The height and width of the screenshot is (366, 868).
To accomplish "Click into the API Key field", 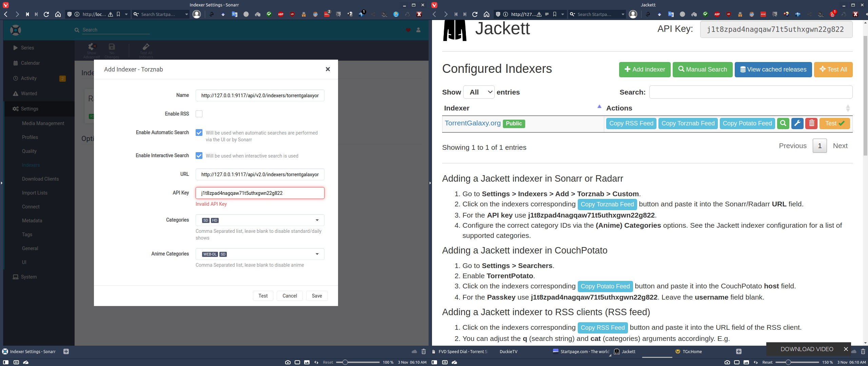I will pyautogui.click(x=260, y=193).
